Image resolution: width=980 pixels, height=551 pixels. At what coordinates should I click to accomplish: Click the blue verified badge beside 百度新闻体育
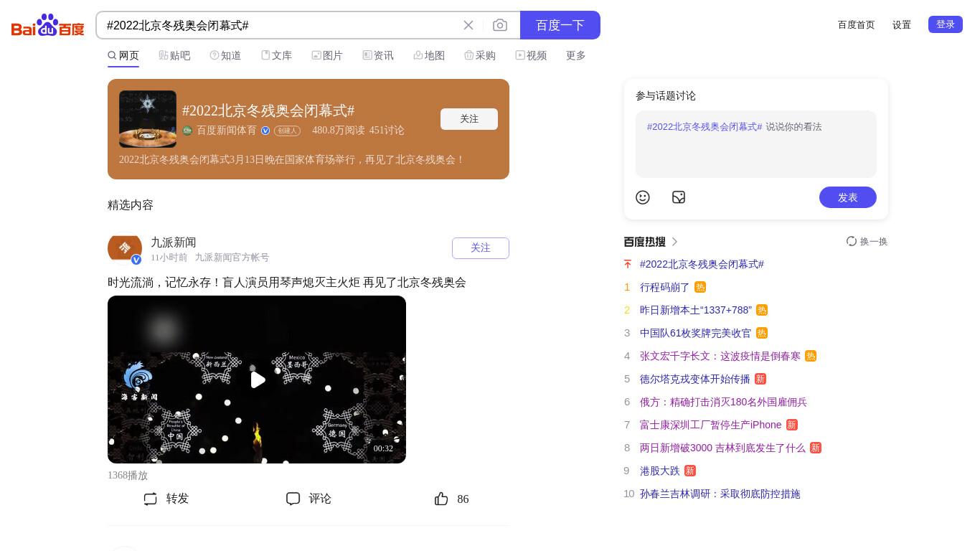coord(265,131)
